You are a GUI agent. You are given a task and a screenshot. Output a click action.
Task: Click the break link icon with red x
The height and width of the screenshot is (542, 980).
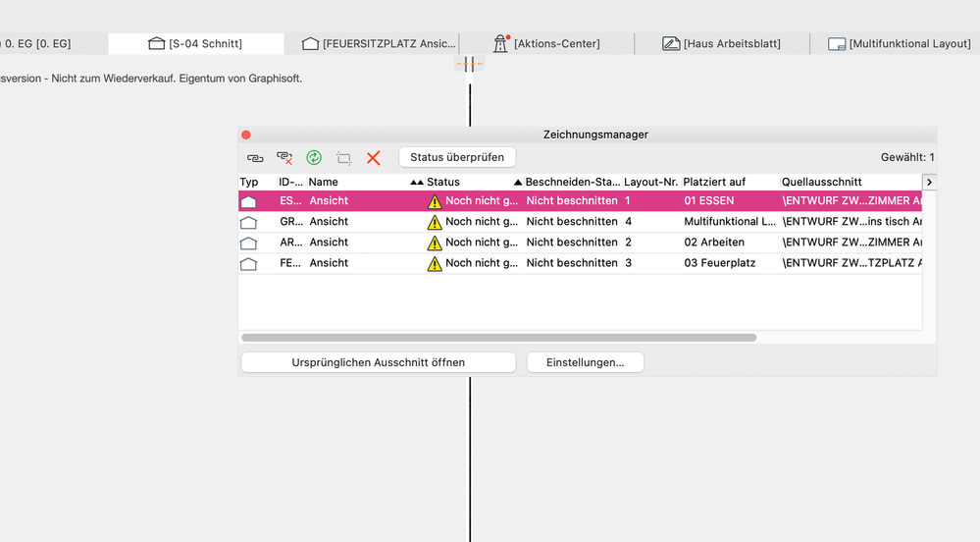[284, 158]
